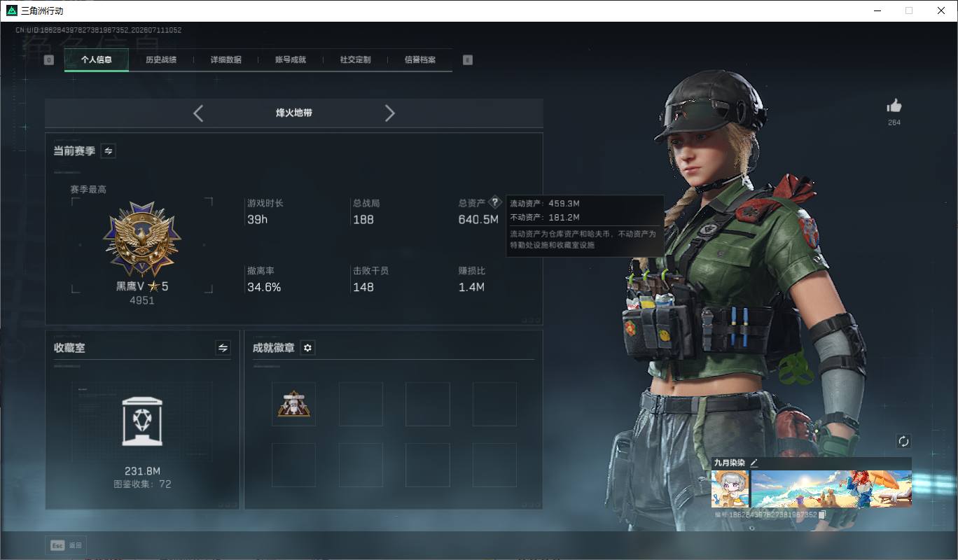Toggle the 收藏室 switch icon
The width and height of the screenshot is (958, 560).
click(x=223, y=348)
